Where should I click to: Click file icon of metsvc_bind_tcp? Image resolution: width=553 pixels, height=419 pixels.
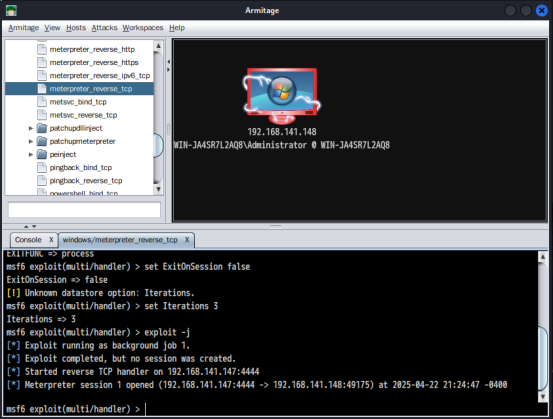pyautogui.click(x=42, y=102)
